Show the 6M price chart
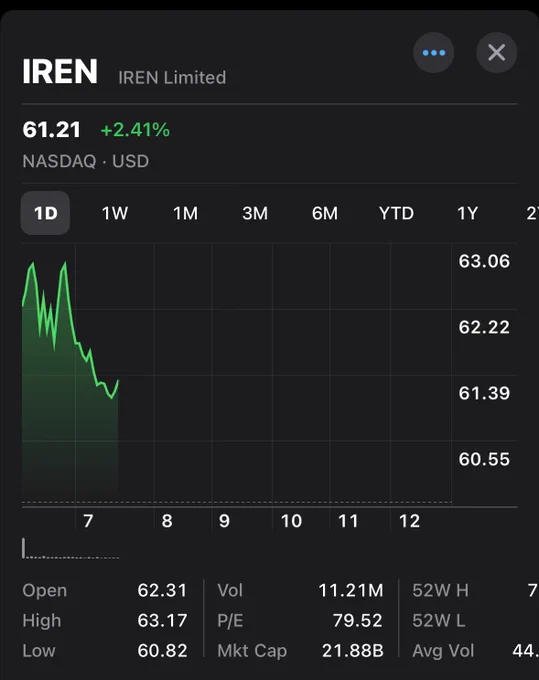Image resolution: width=539 pixels, height=680 pixels. point(325,213)
